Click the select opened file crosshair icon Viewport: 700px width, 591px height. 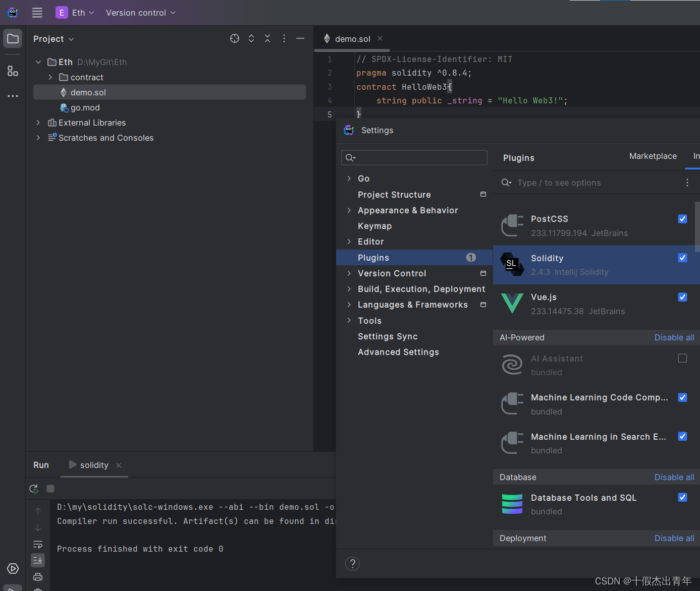pyautogui.click(x=235, y=39)
